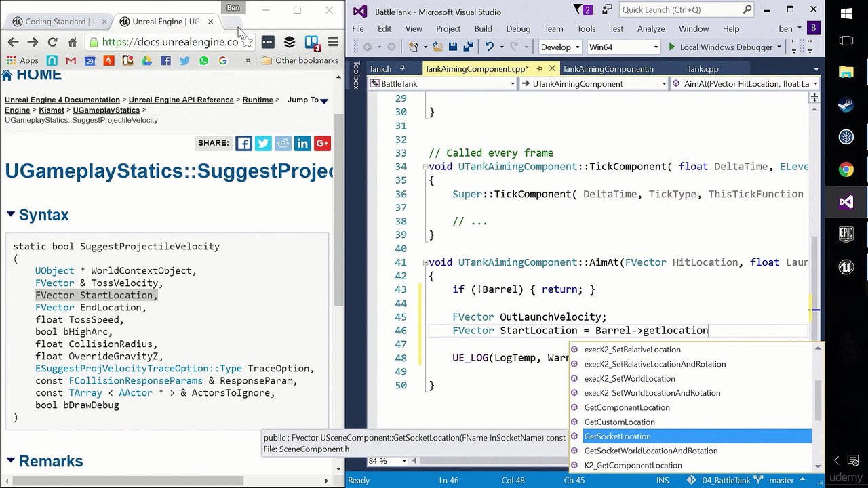Open the Buffer extension in Chrome
The height and width of the screenshot is (488, 868).
coord(290,42)
